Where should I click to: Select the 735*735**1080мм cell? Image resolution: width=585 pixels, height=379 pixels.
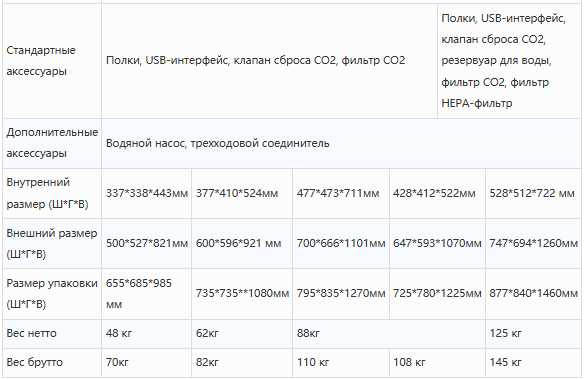pos(242,294)
